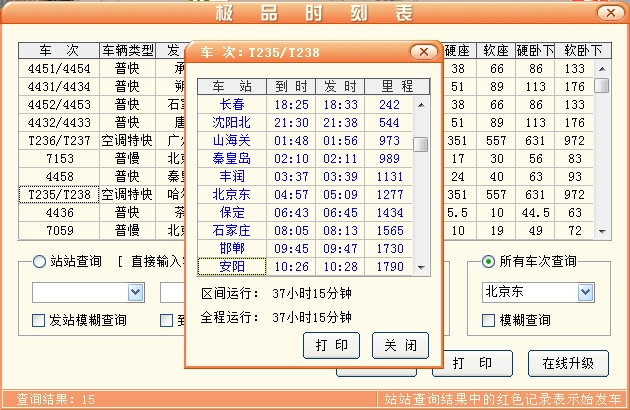Click the 打印 button in T235/T238 dialog

click(331, 345)
